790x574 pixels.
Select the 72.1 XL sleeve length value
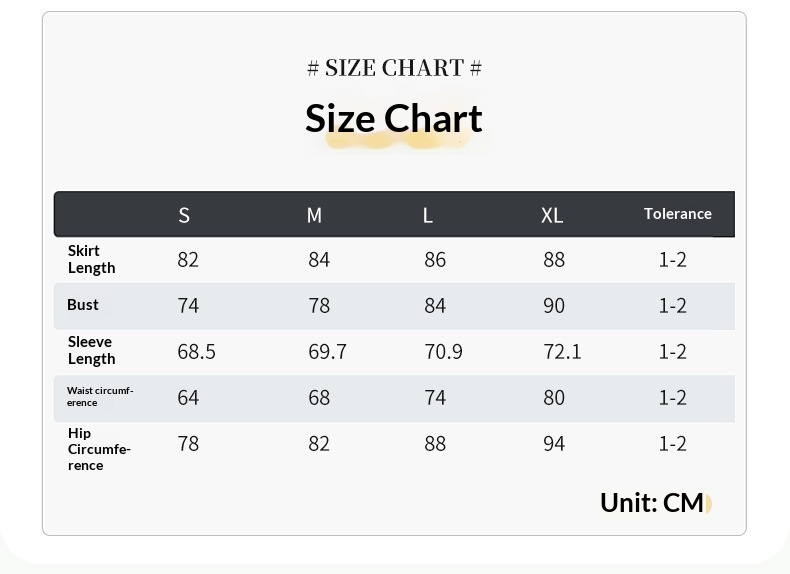tap(562, 351)
